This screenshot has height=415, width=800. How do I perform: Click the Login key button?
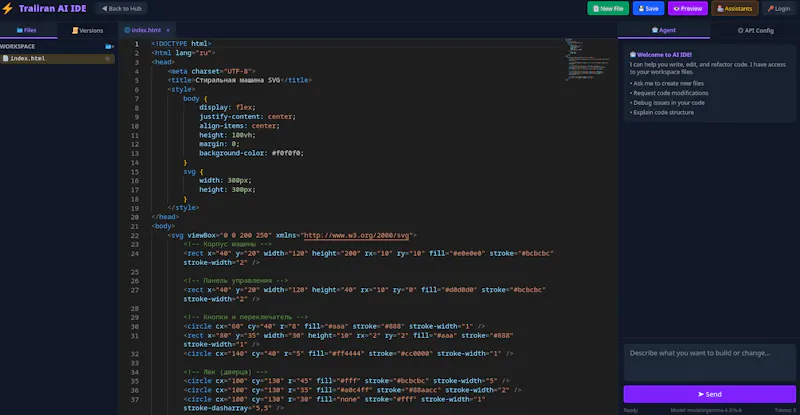(779, 8)
